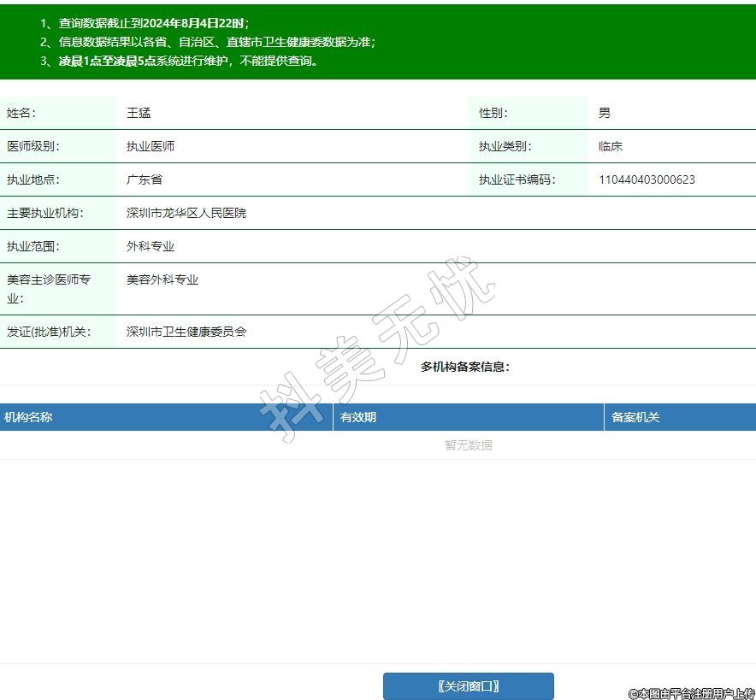Select the 机构名称 column header
This screenshot has width=756, height=700.
28,417
